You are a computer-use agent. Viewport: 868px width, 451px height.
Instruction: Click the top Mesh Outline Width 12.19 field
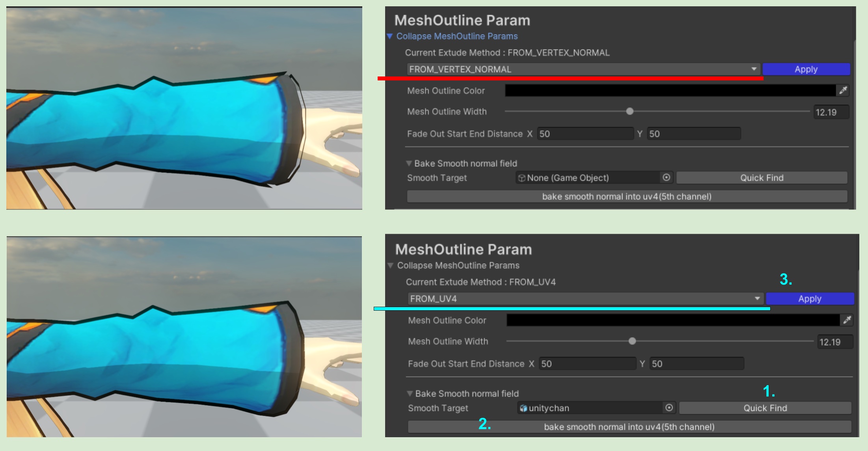tap(831, 112)
